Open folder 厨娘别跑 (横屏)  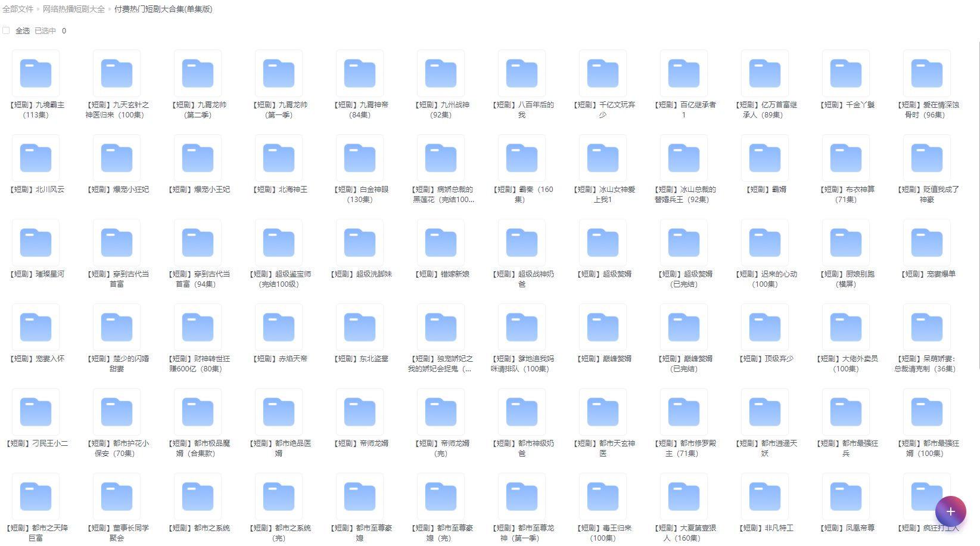[846, 243]
